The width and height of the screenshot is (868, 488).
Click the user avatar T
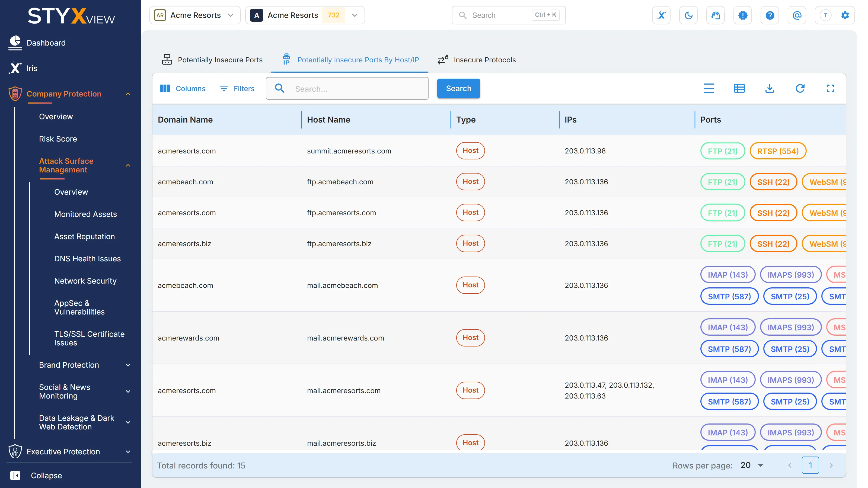[x=825, y=15]
